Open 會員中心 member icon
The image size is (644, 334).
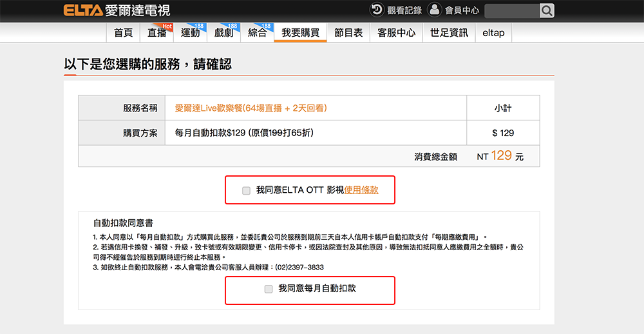(434, 10)
